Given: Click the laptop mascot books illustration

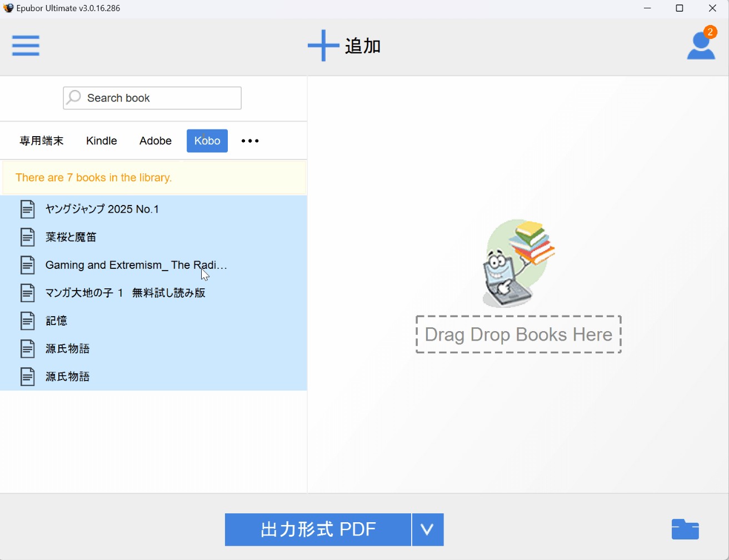Looking at the screenshot, I should tap(517, 263).
